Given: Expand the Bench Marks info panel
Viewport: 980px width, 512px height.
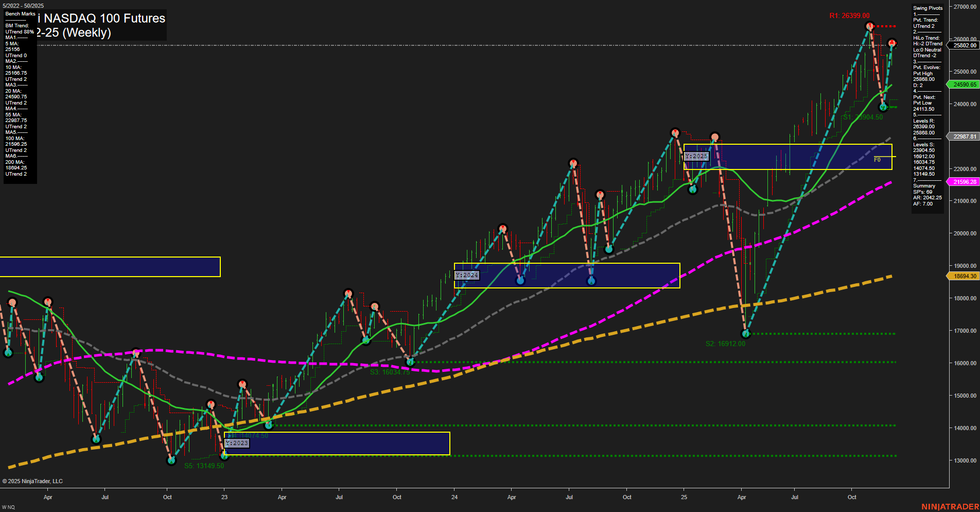Looking at the screenshot, I should click(20, 14).
